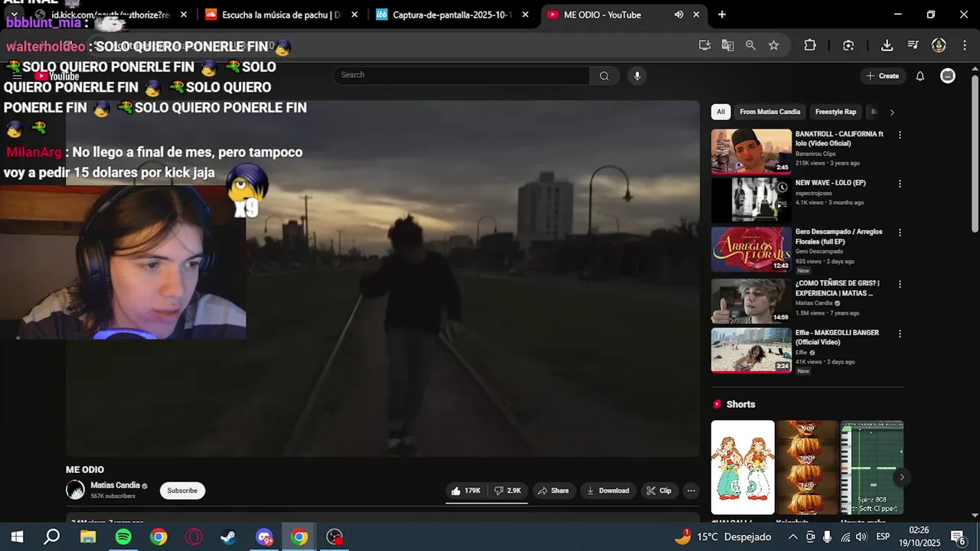
Task: Open the Windows notification center
Action: 958,537
